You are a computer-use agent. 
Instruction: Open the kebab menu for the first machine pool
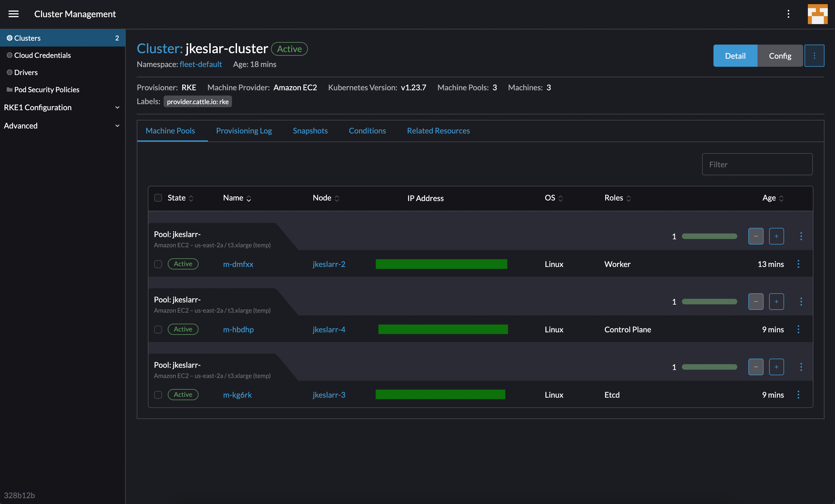pyautogui.click(x=801, y=236)
